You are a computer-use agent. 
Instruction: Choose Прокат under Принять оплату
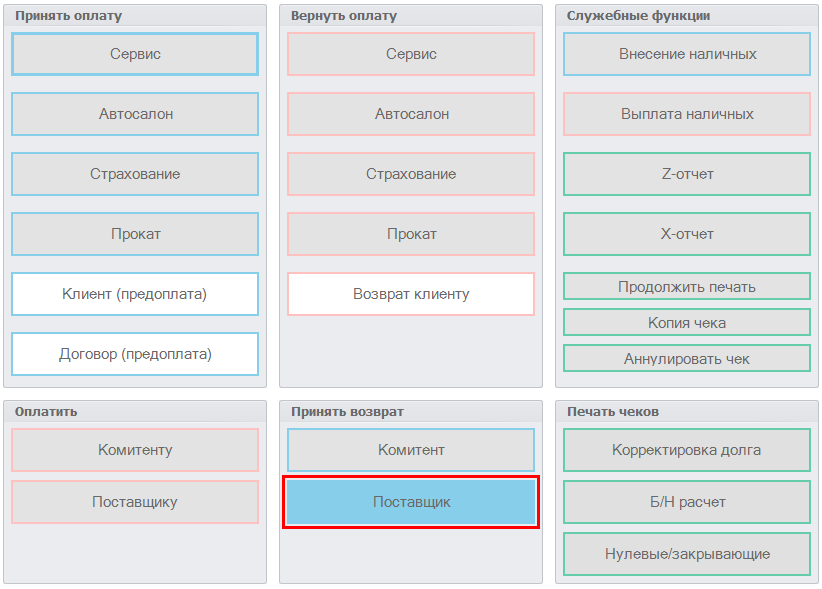pyautogui.click(x=135, y=234)
